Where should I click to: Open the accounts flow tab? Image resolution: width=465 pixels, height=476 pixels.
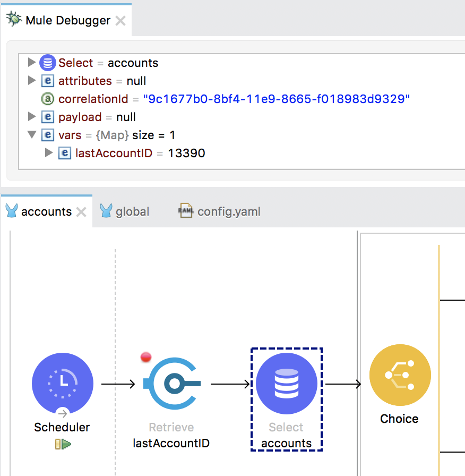[46, 211]
